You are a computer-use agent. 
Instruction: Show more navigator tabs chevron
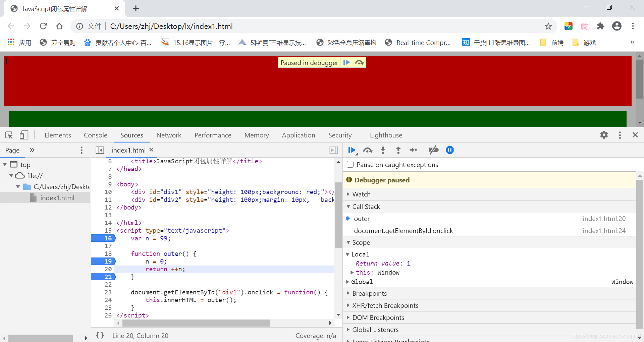click(32, 150)
